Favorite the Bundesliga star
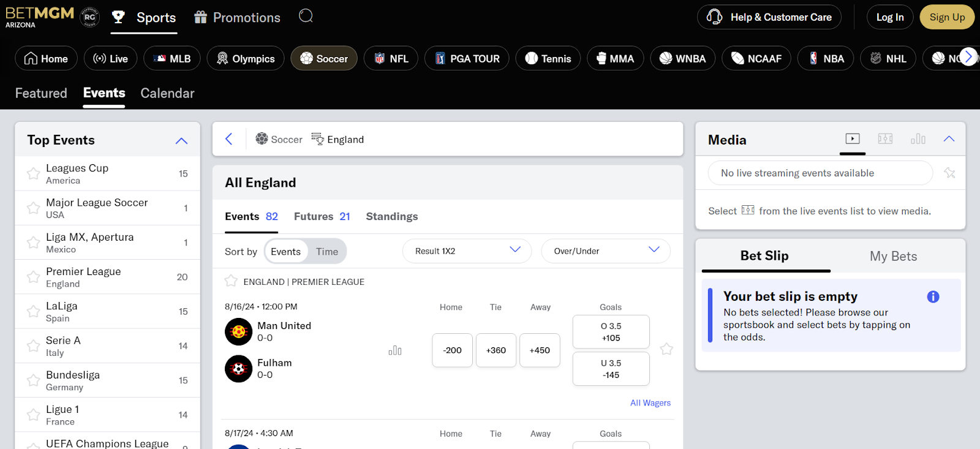This screenshot has height=449, width=980. [33, 380]
